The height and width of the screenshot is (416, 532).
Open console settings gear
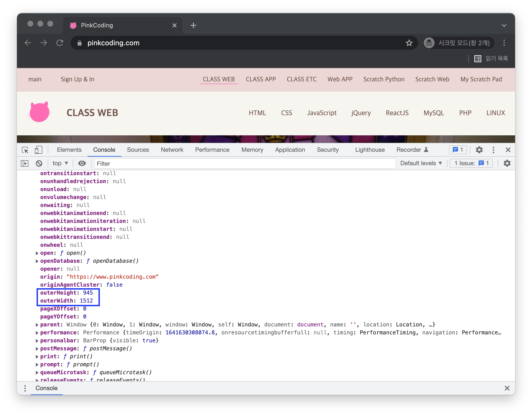(x=507, y=163)
